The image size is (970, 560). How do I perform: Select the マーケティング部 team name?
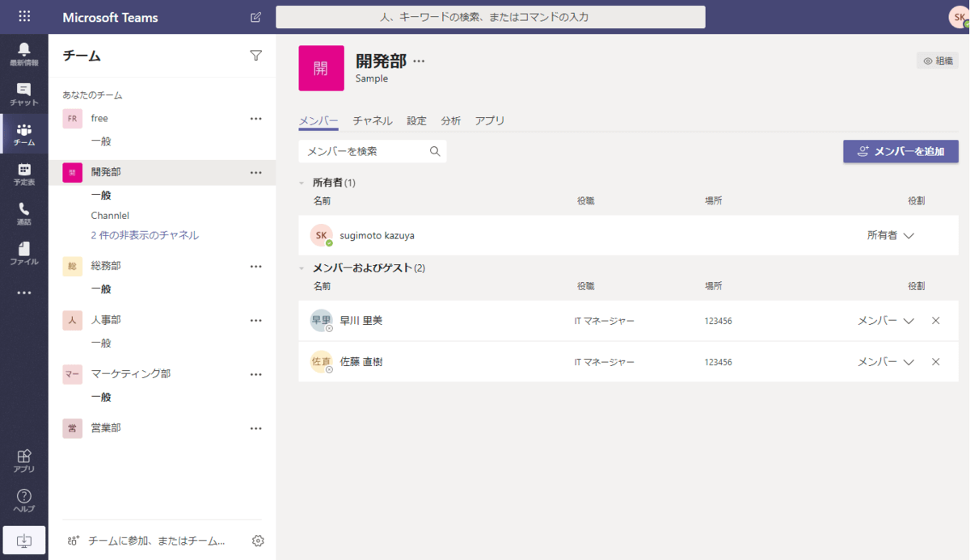pyautogui.click(x=131, y=374)
